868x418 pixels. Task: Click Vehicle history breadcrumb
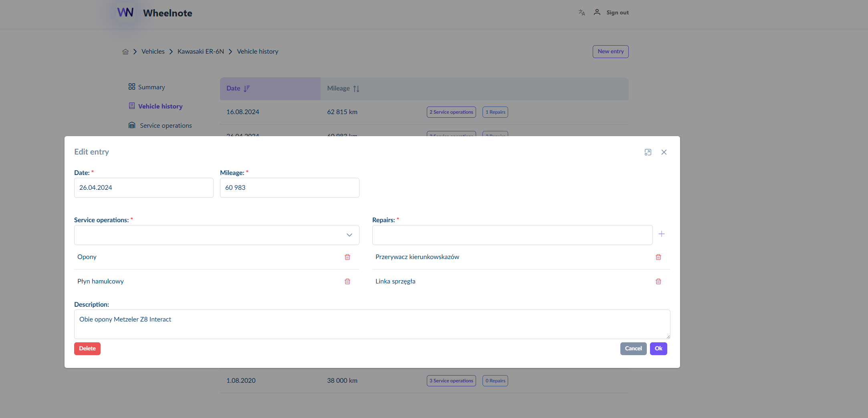(258, 52)
